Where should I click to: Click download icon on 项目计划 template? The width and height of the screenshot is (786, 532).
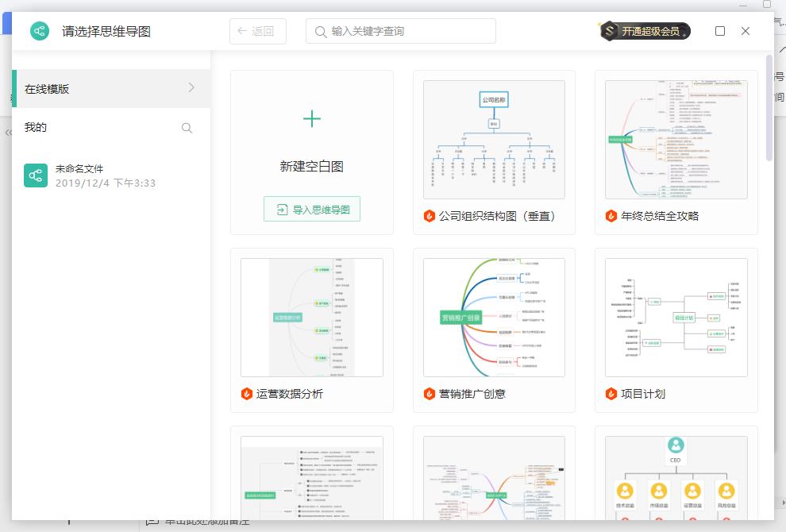(x=610, y=394)
